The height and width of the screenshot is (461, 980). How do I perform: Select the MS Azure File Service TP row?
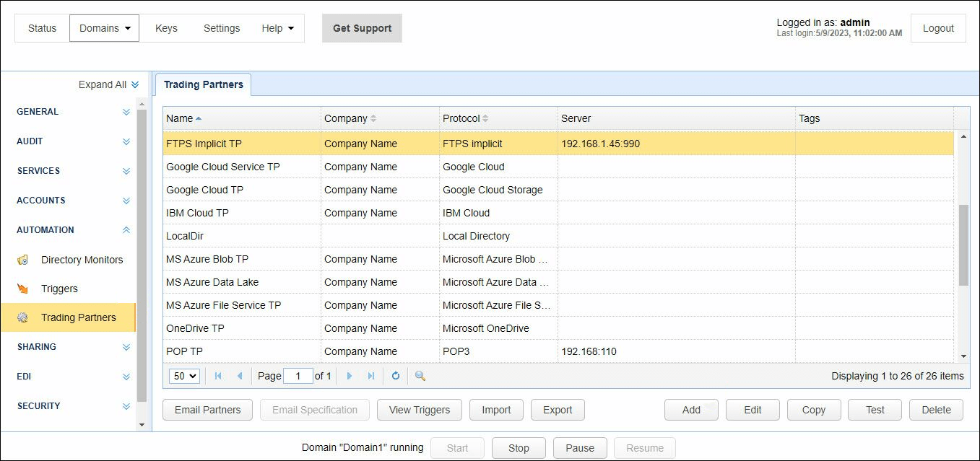(558, 305)
